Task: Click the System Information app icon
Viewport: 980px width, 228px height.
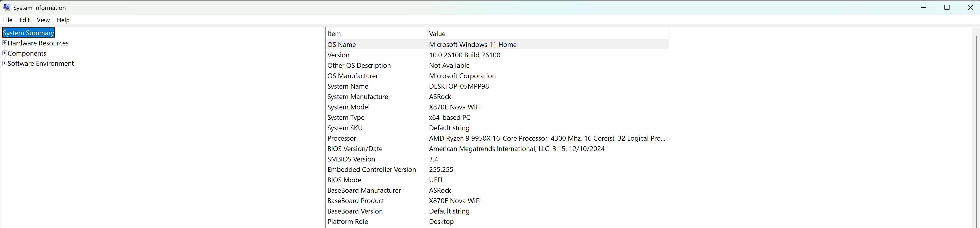Action: (x=6, y=7)
